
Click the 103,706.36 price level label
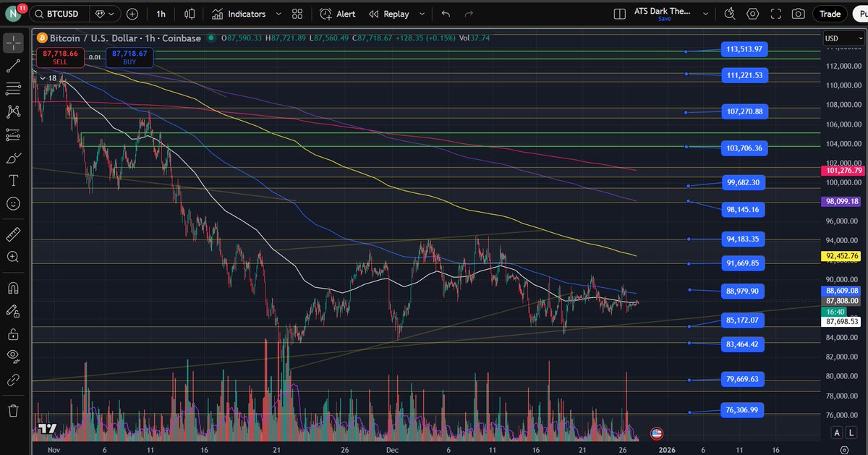coord(743,148)
